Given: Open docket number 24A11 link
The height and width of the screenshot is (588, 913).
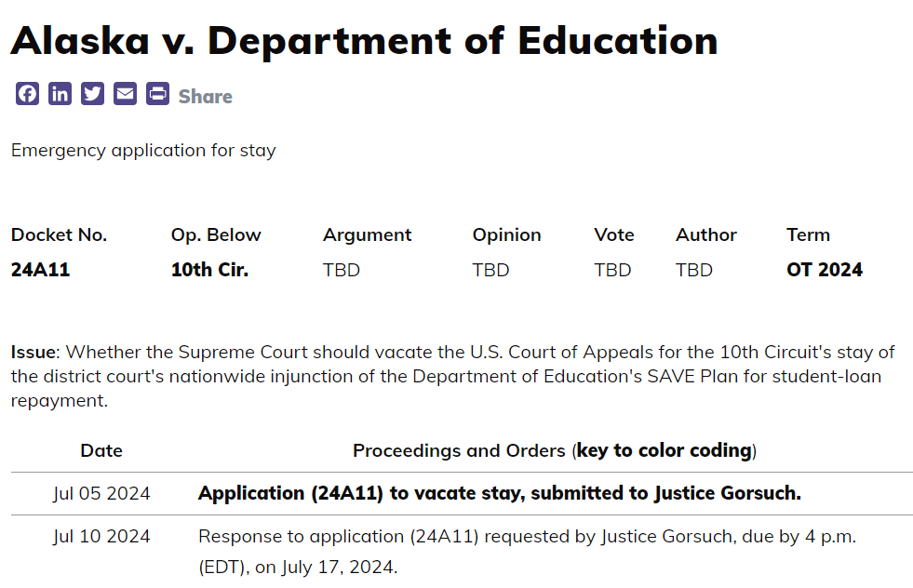Looking at the screenshot, I should coord(40,270).
